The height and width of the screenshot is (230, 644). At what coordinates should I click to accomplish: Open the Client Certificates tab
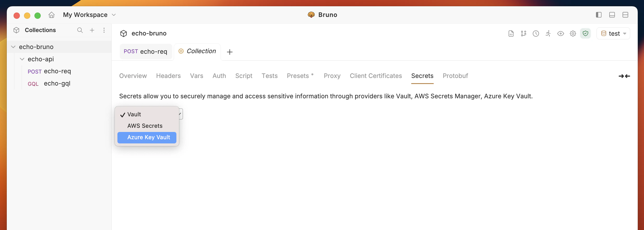click(x=376, y=76)
